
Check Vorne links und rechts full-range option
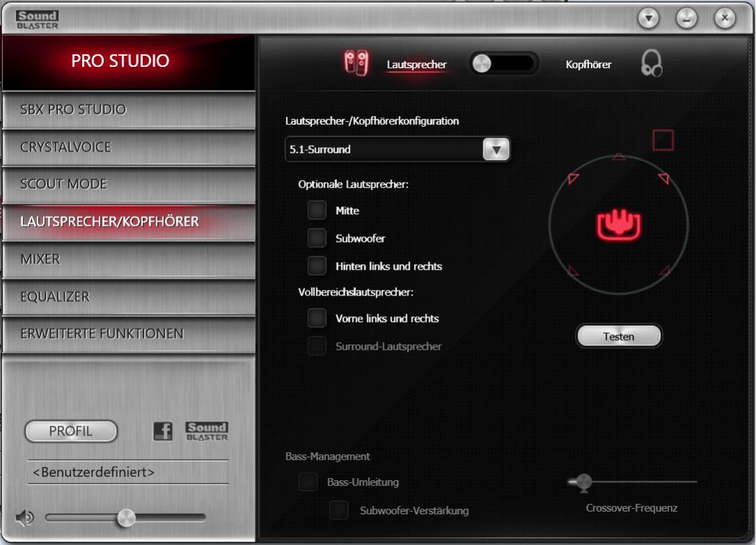[x=317, y=318]
